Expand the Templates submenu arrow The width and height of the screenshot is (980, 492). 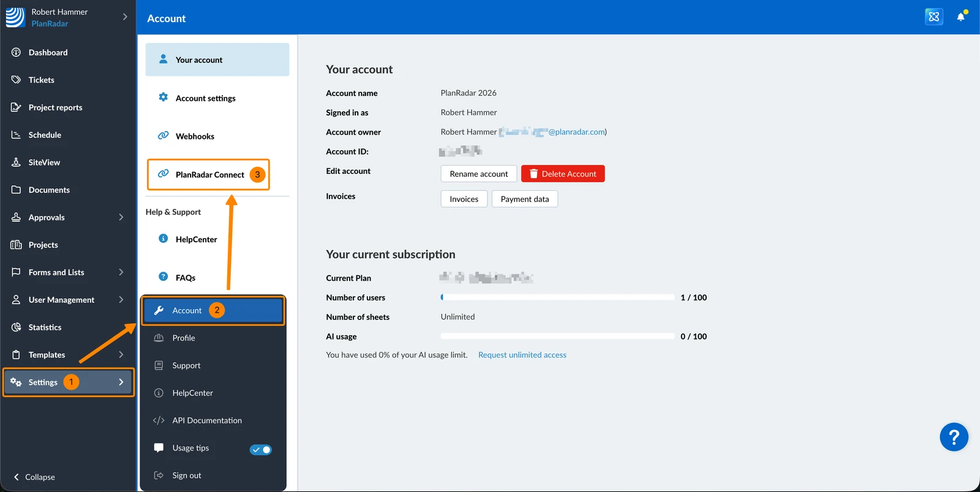tap(121, 355)
